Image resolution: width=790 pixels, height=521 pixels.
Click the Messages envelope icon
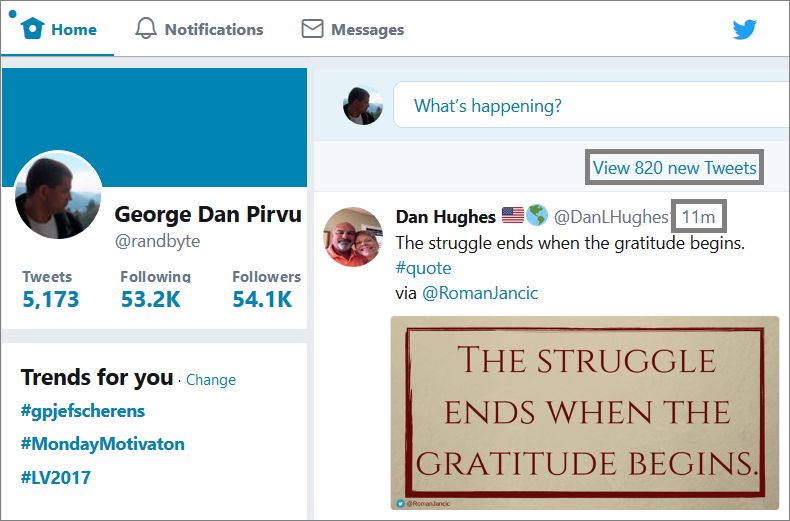(x=312, y=29)
